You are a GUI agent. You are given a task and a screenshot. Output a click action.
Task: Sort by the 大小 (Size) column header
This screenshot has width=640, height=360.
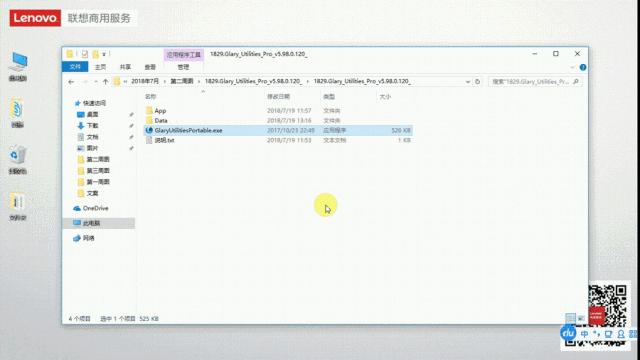click(385, 97)
